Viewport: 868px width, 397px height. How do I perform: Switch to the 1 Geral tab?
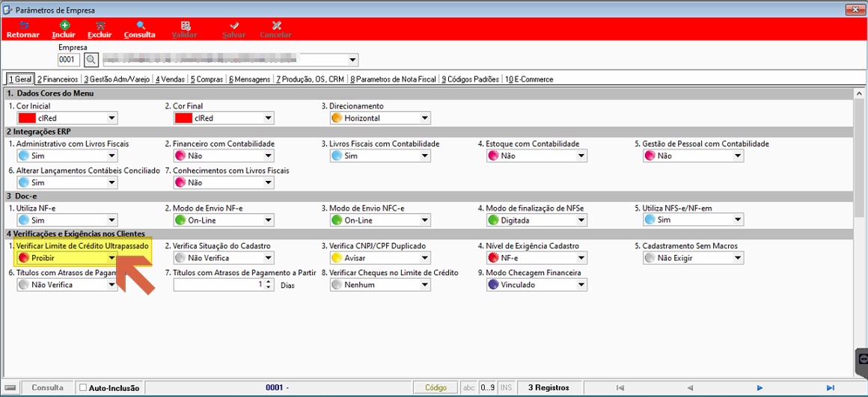coord(20,79)
